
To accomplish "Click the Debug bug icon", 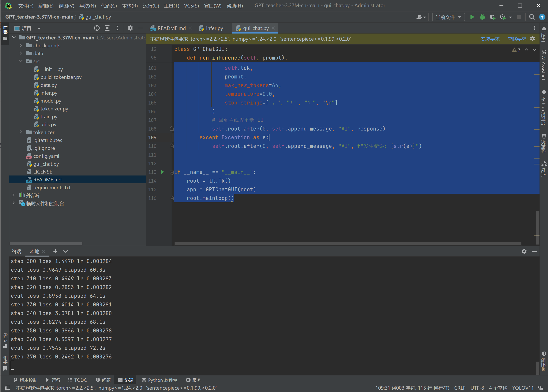I will click(x=482, y=17).
